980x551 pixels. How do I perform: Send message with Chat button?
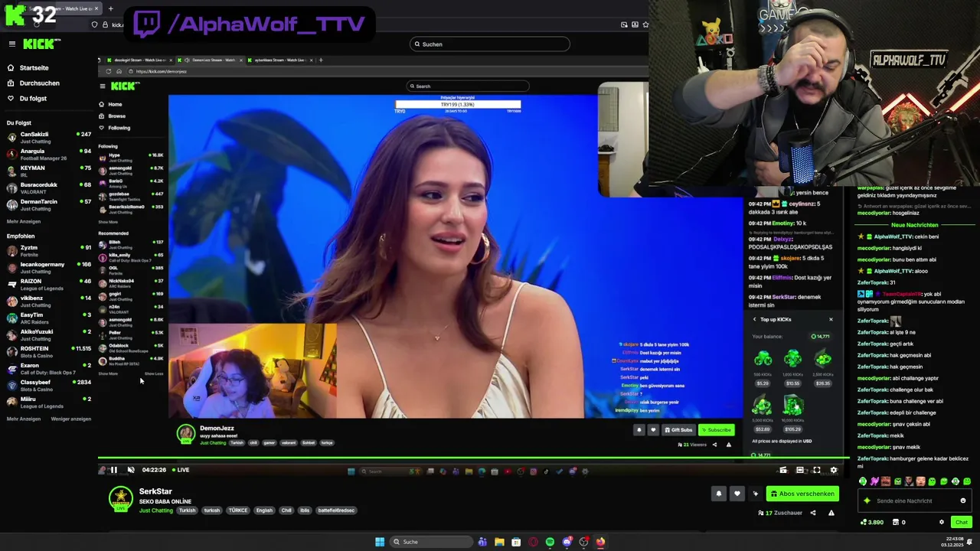tap(962, 522)
